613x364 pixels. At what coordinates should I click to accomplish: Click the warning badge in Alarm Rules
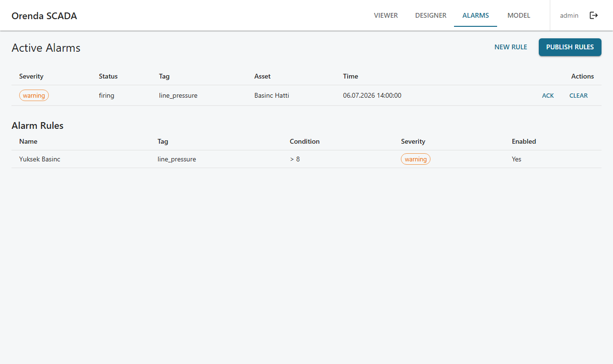[416, 159]
